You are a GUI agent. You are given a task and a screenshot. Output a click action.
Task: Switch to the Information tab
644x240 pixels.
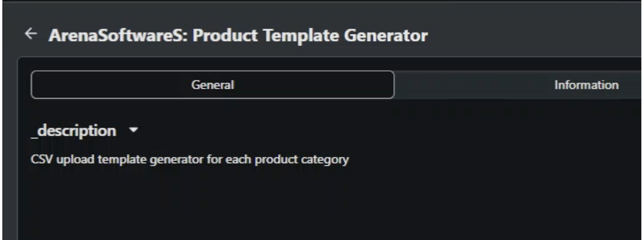(586, 85)
